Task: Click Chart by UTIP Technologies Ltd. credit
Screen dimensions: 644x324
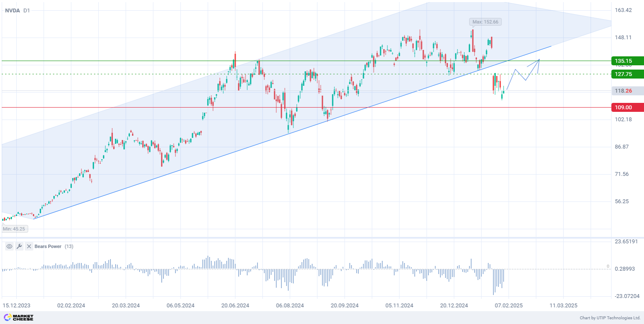Action: tap(610, 318)
